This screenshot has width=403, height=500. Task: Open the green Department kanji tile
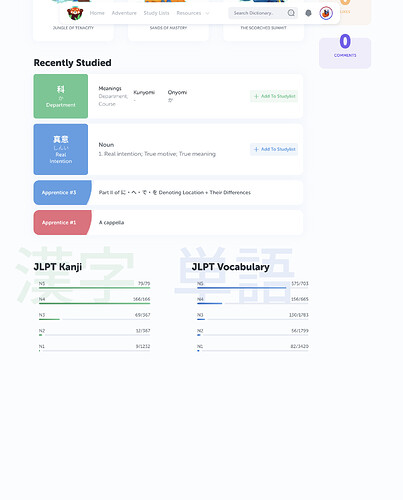pos(61,96)
